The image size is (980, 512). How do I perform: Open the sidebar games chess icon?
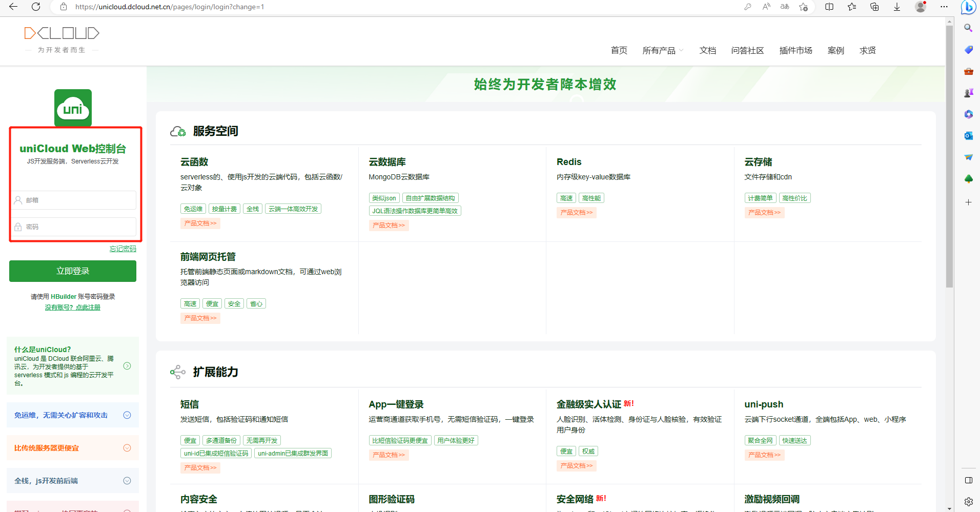pos(968,93)
